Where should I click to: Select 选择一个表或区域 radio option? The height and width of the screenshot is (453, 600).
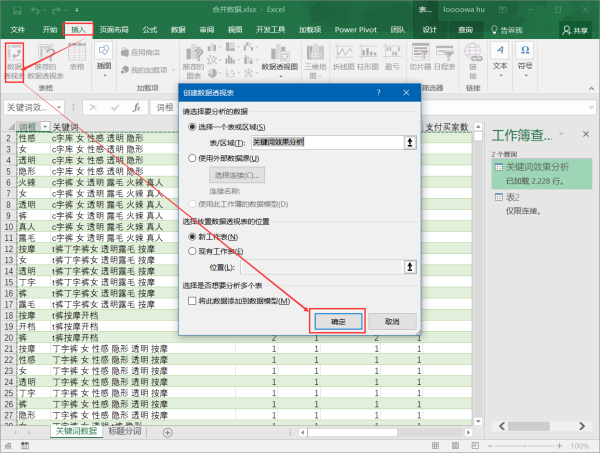click(x=193, y=128)
